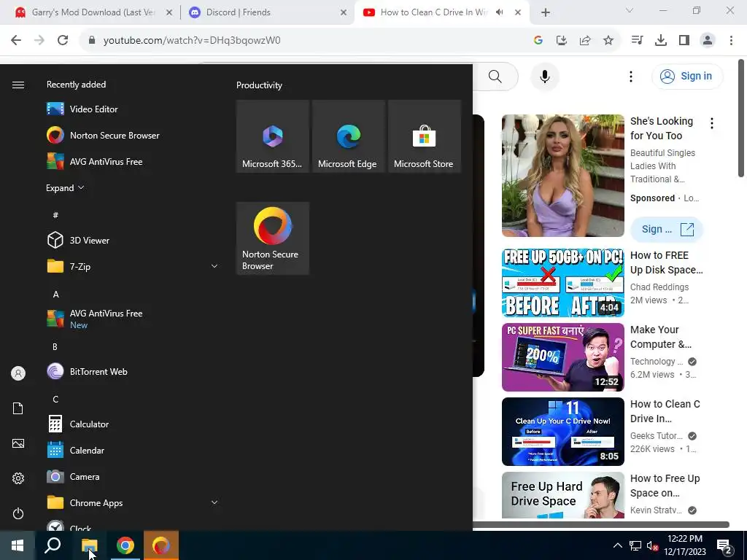Open Settings gear in Start menu
The image size is (747, 560).
pyautogui.click(x=18, y=478)
